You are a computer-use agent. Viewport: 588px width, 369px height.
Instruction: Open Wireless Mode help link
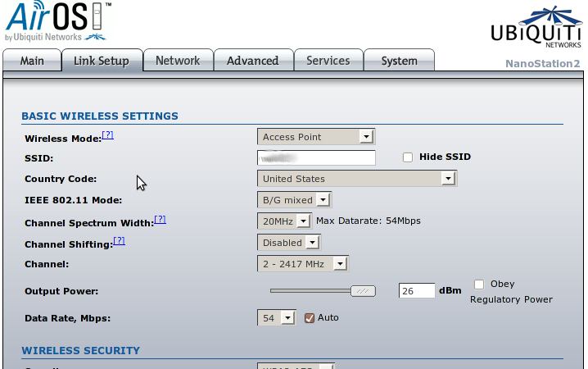click(107, 135)
